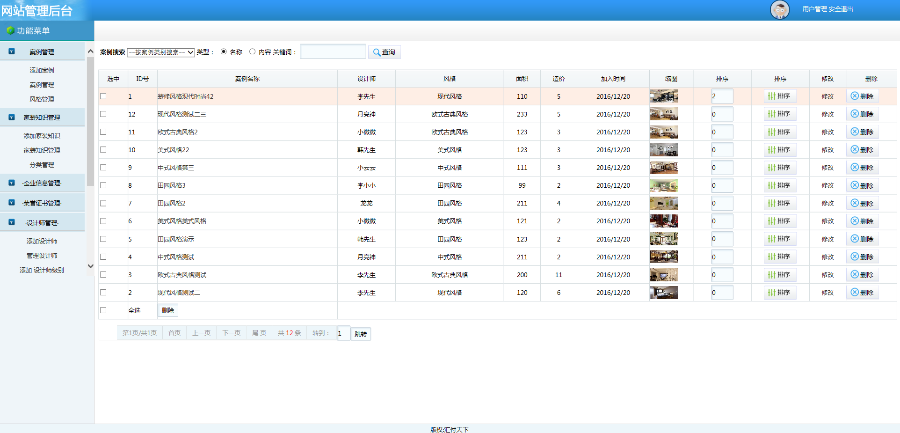Open the 案例搜索 category dropdown
Viewport: 900px width, 433px height.
pyautogui.click(x=161, y=52)
